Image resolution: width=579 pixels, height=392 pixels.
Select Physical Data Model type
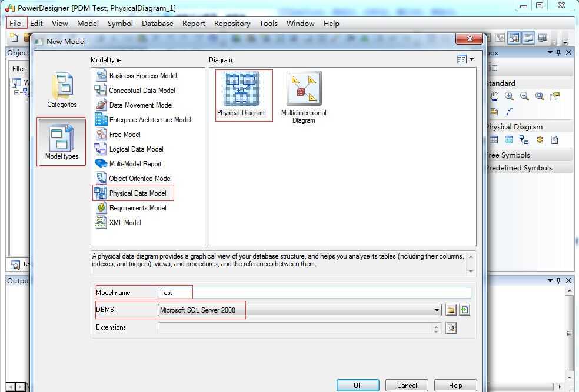tap(131, 193)
